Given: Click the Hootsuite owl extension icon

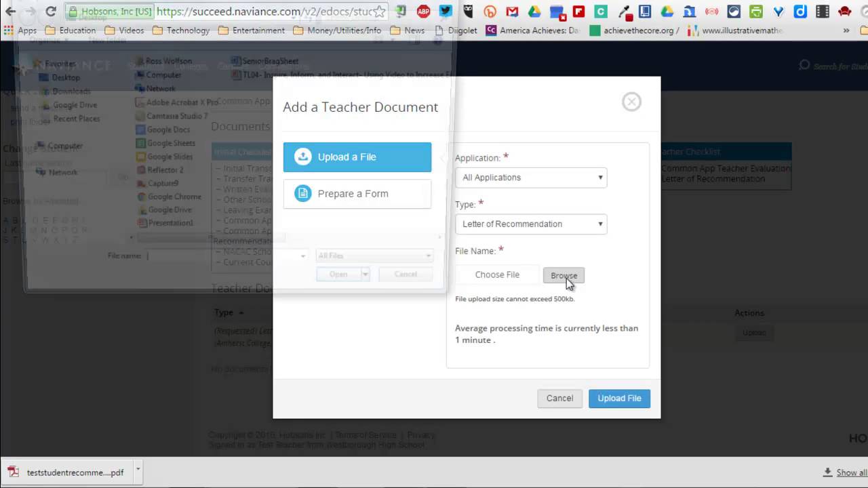Looking at the screenshot, I should click(468, 12).
